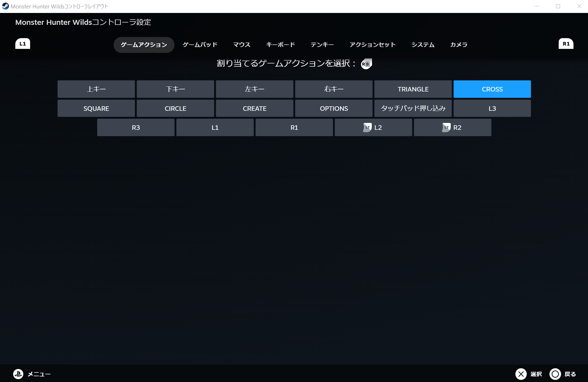Click the 戻る label at the bottom

click(570, 374)
